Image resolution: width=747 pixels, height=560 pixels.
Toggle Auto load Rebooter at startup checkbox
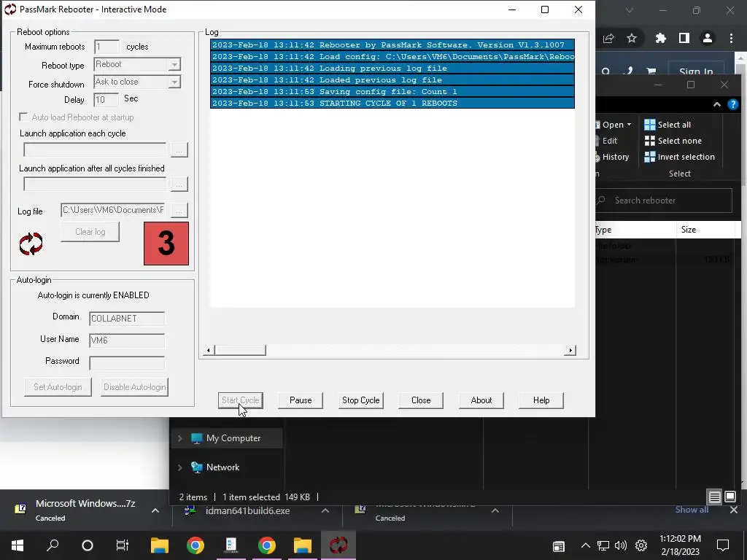pos(23,117)
